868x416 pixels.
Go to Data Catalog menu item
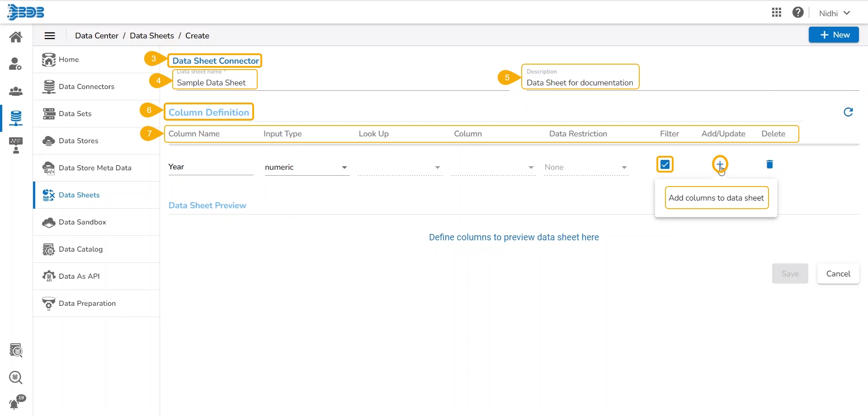coord(80,249)
